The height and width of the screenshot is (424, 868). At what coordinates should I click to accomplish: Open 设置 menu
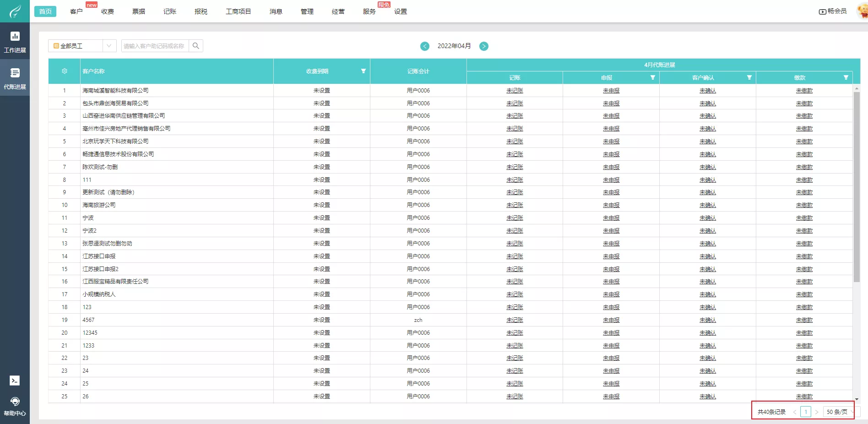[401, 11]
